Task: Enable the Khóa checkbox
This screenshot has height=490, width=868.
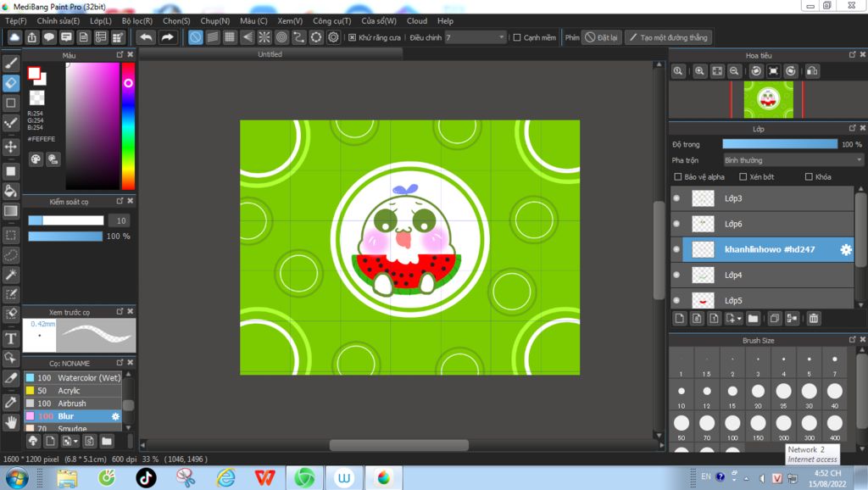Action: 809,176
